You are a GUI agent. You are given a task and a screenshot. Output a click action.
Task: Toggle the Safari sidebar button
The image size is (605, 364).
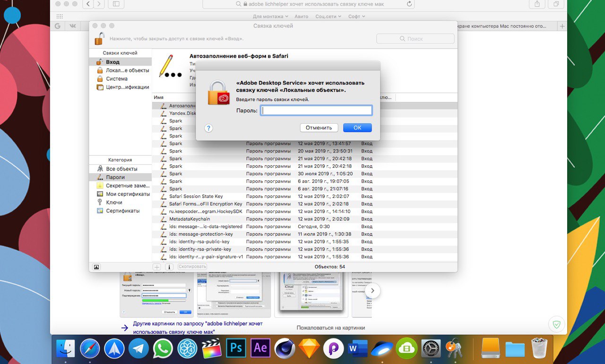(x=116, y=4)
